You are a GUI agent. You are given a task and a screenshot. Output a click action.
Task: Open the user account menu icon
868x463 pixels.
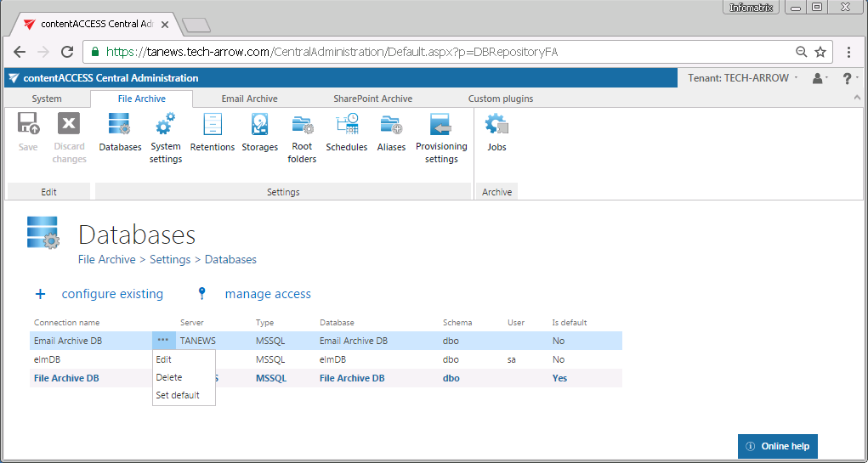pyautogui.click(x=820, y=78)
